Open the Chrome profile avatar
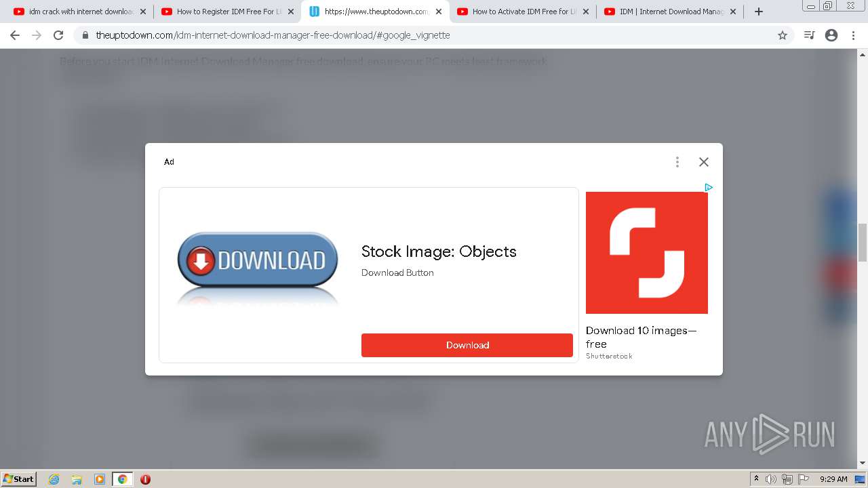Screen dimensions: 868x488 [831, 35]
